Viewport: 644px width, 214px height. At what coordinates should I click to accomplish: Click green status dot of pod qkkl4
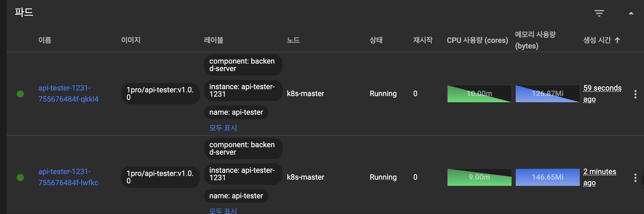pos(20,94)
